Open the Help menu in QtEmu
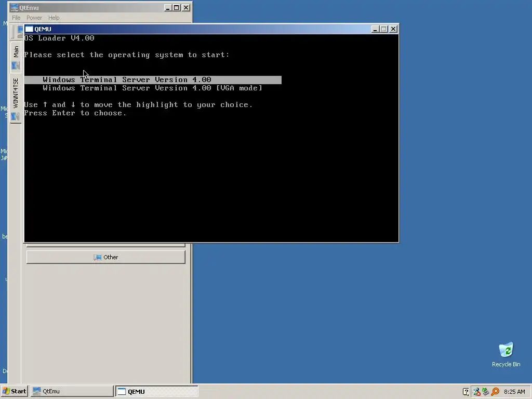Screen dimensions: 532x399 tap(54, 18)
